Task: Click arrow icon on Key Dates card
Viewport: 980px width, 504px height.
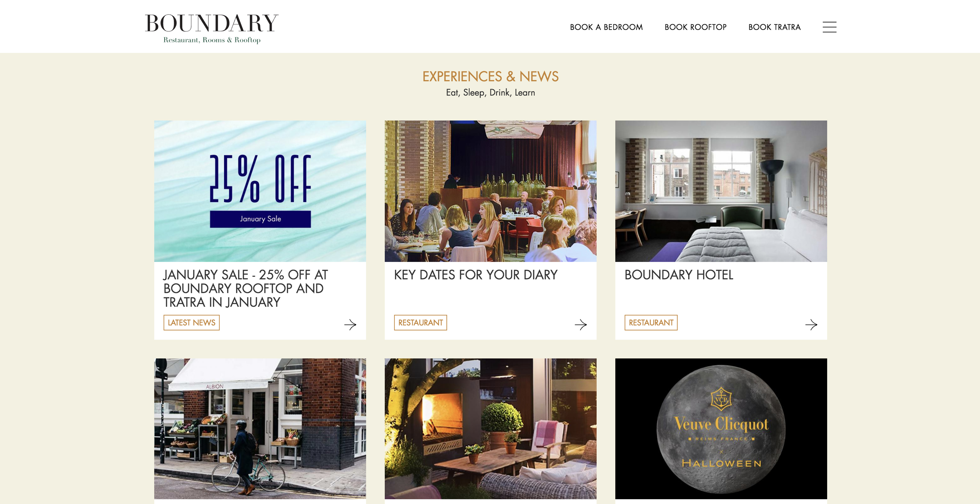Action: (x=580, y=324)
